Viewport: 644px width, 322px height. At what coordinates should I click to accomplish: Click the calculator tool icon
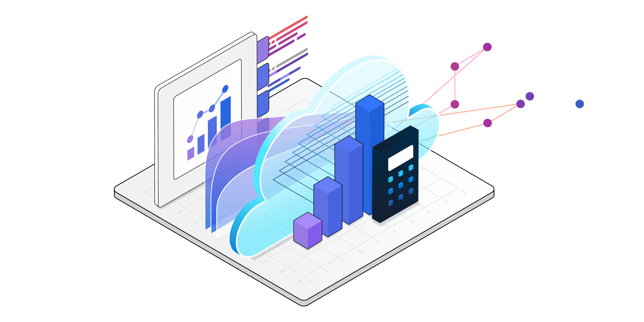(398, 185)
